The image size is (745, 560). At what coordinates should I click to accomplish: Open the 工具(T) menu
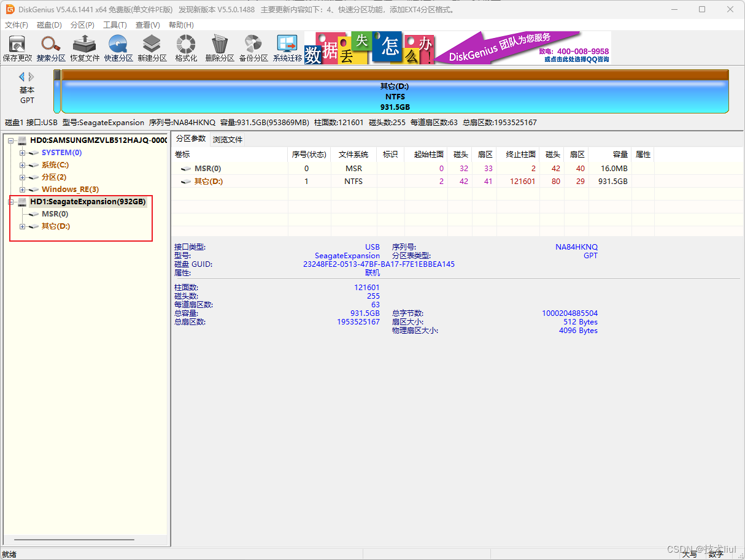pyautogui.click(x=115, y=25)
